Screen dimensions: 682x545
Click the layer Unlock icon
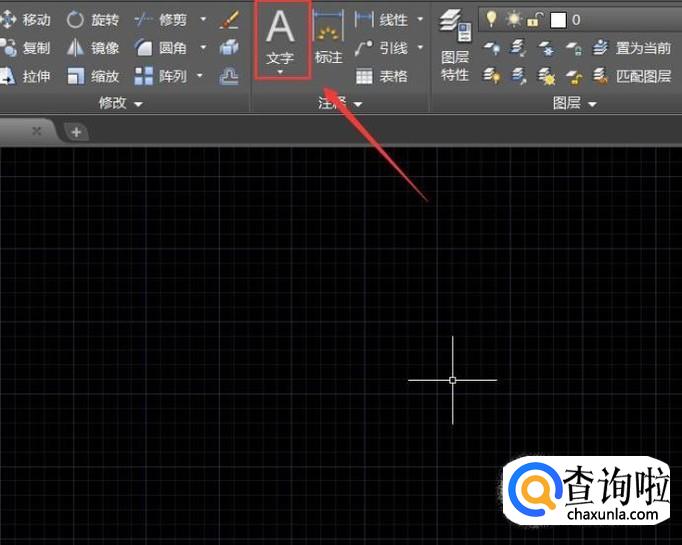574,77
